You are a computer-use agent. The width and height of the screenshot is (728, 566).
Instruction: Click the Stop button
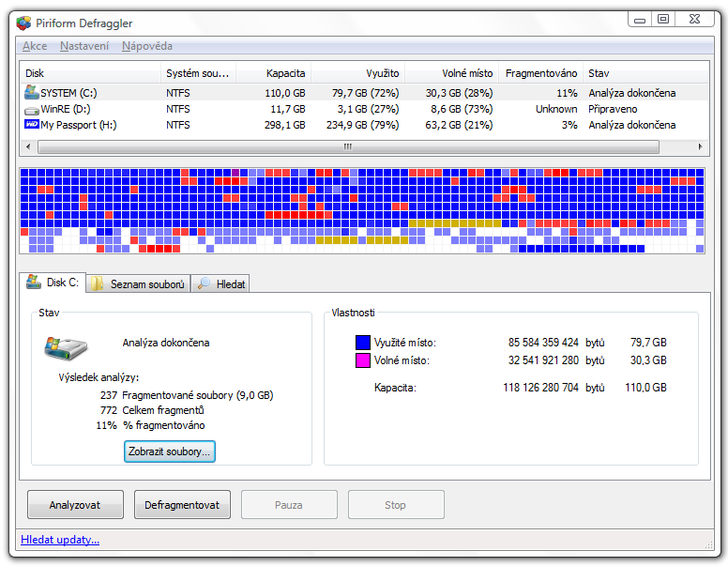point(396,505)
